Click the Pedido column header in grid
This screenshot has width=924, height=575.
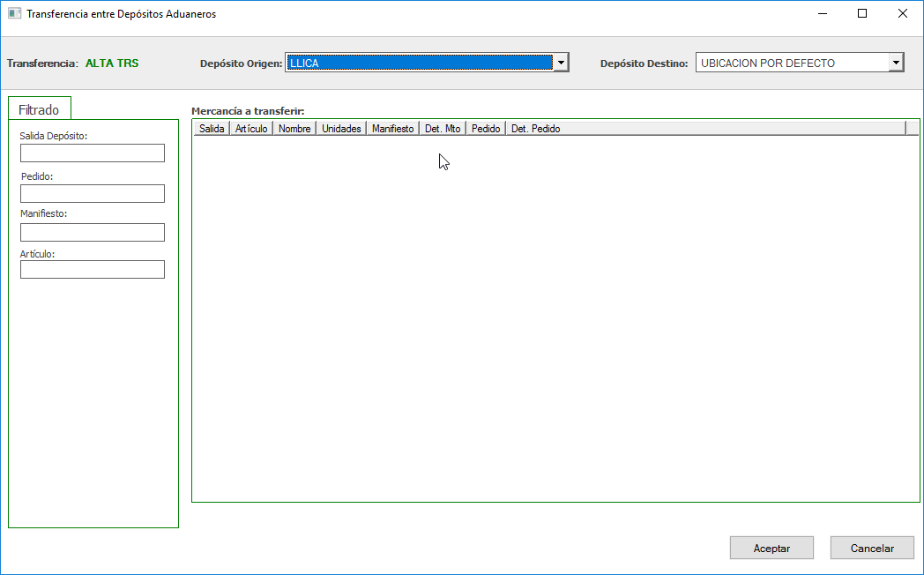[x=486, y=129]
